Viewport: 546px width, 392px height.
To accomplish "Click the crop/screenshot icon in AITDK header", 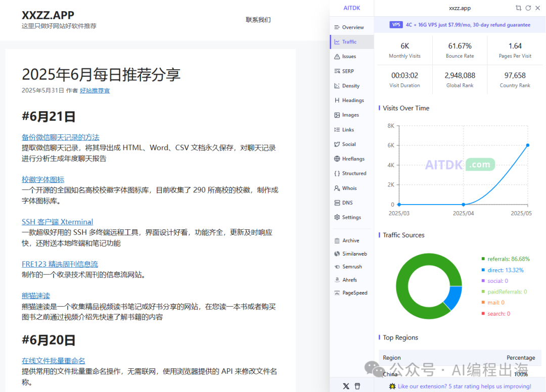I will click(x=518, y=8).
